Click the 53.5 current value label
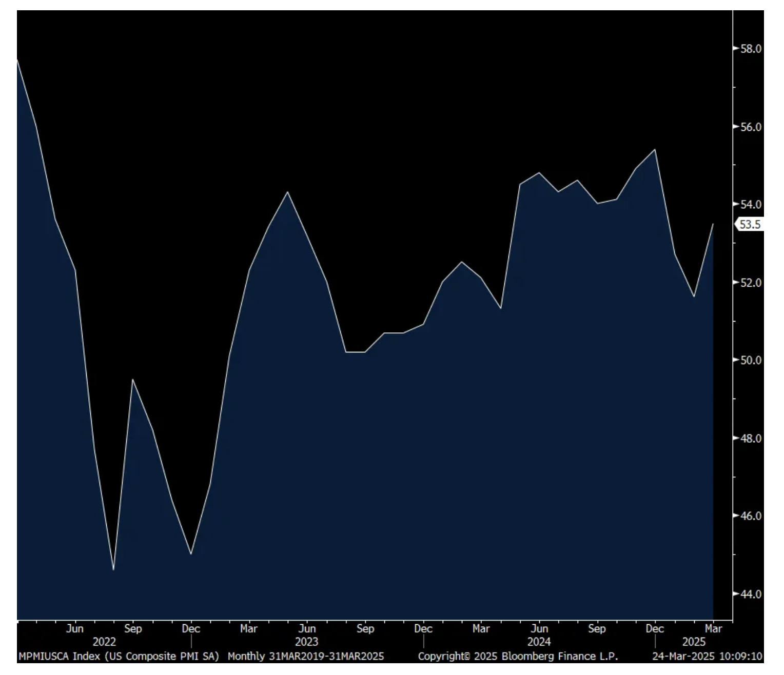784x675 pixels. (x=750, y=225)
